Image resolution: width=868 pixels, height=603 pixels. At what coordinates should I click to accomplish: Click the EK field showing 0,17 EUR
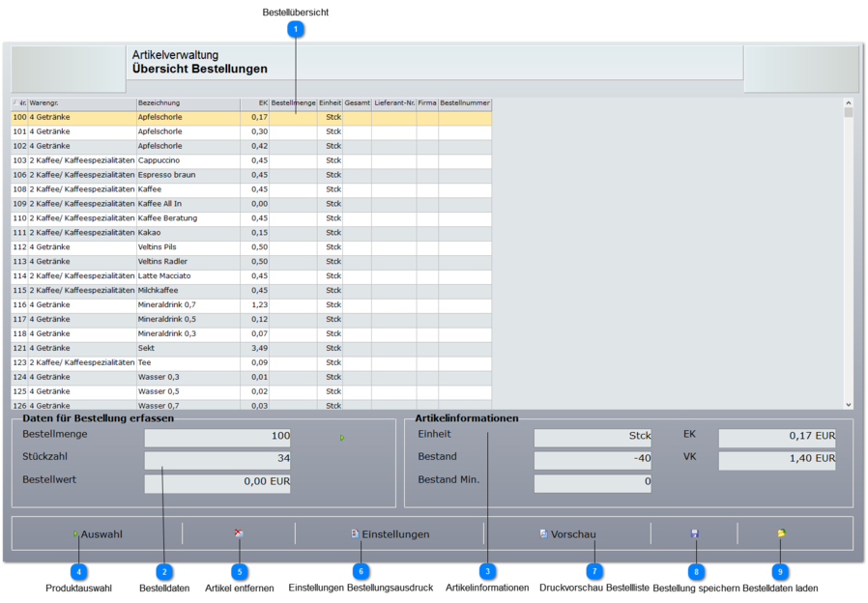[777, 436]
